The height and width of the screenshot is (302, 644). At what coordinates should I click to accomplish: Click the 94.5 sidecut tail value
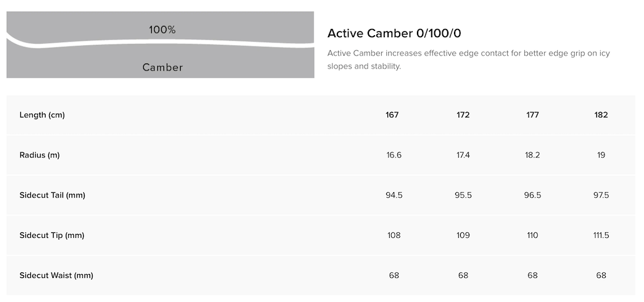coord(394,195)
